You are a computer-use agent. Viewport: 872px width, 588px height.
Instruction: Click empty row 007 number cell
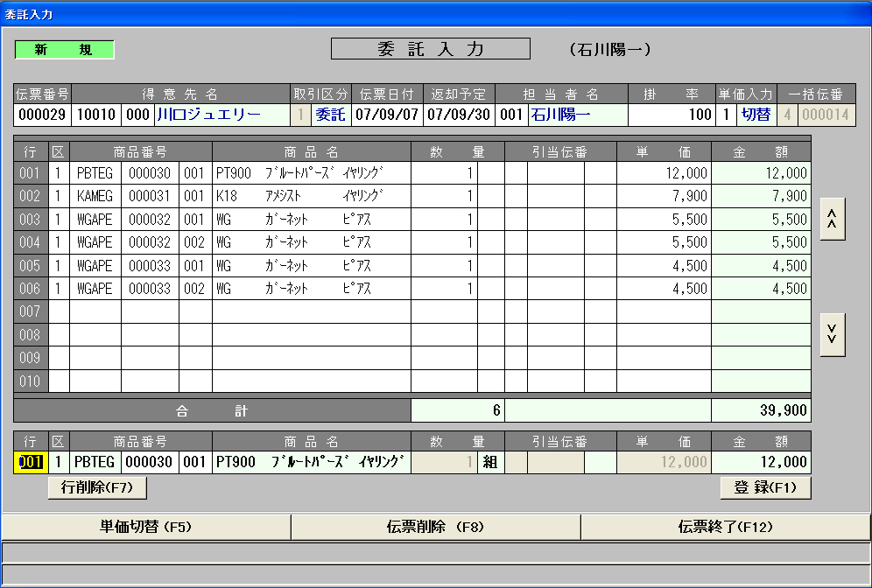pos(31,311)
